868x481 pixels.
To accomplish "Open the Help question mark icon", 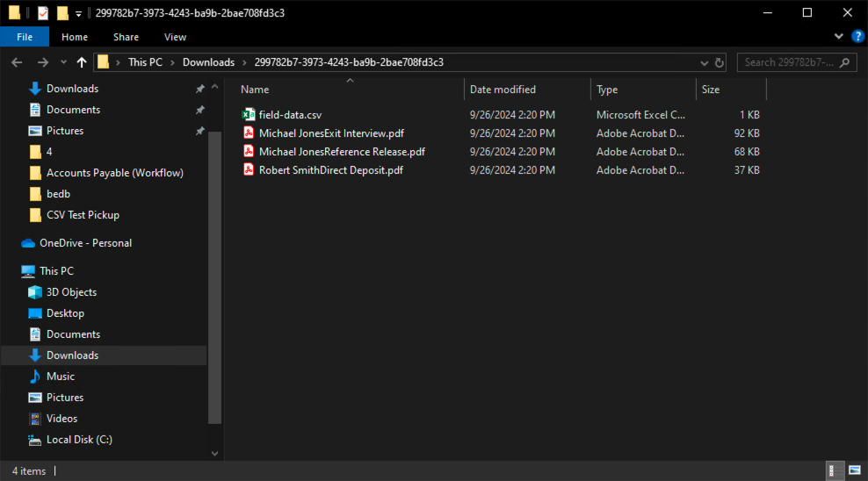I will tap(857, 36).
